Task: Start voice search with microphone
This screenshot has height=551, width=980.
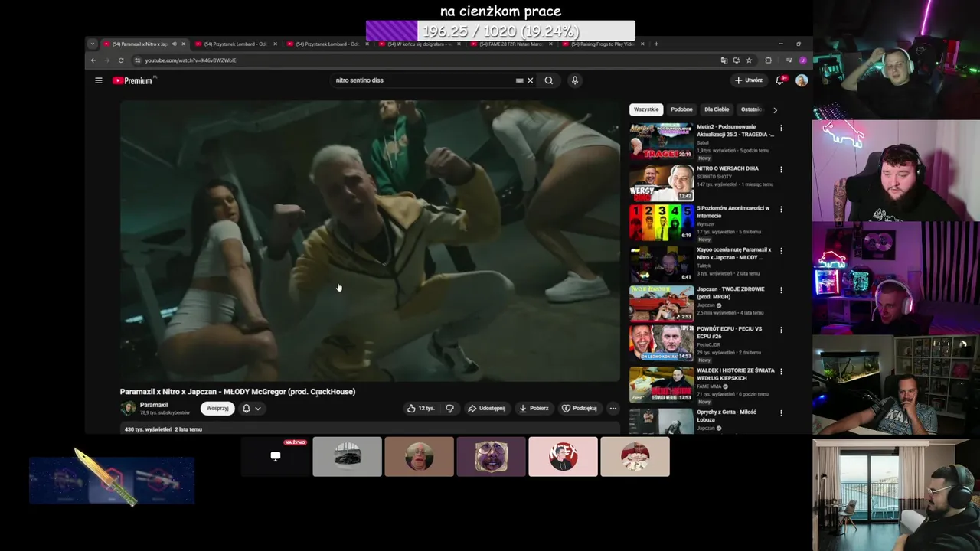Action: [x=574, y=80]
